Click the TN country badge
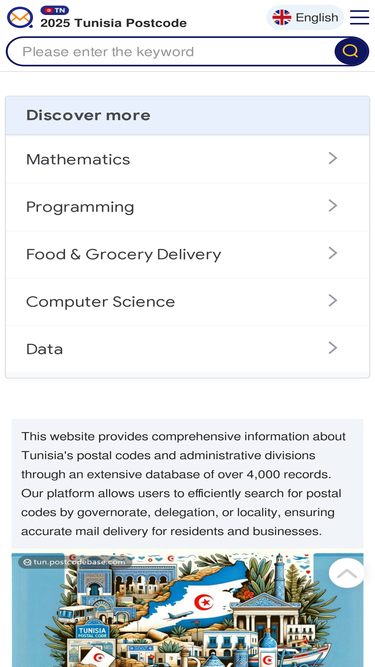Image resolution: width=375 pixels, height=667 pixels. [54, 10]
